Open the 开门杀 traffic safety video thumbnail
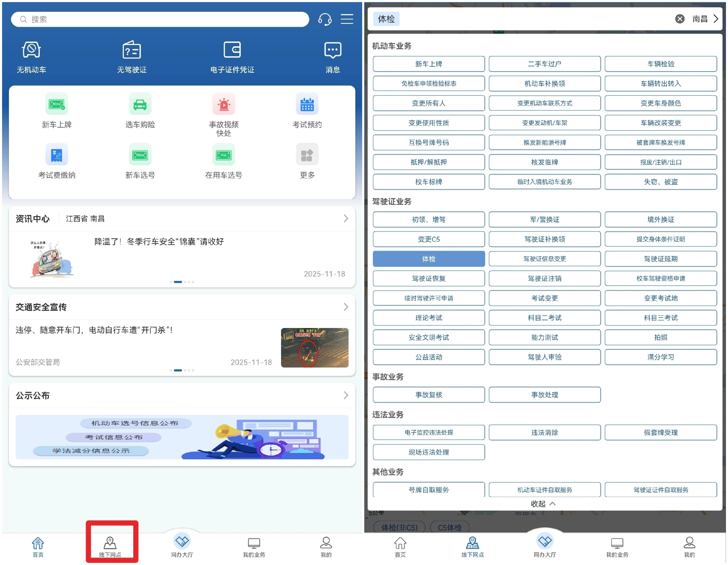Image resolution: width=728 pixels, height=565 pixels. coord(314,348)
